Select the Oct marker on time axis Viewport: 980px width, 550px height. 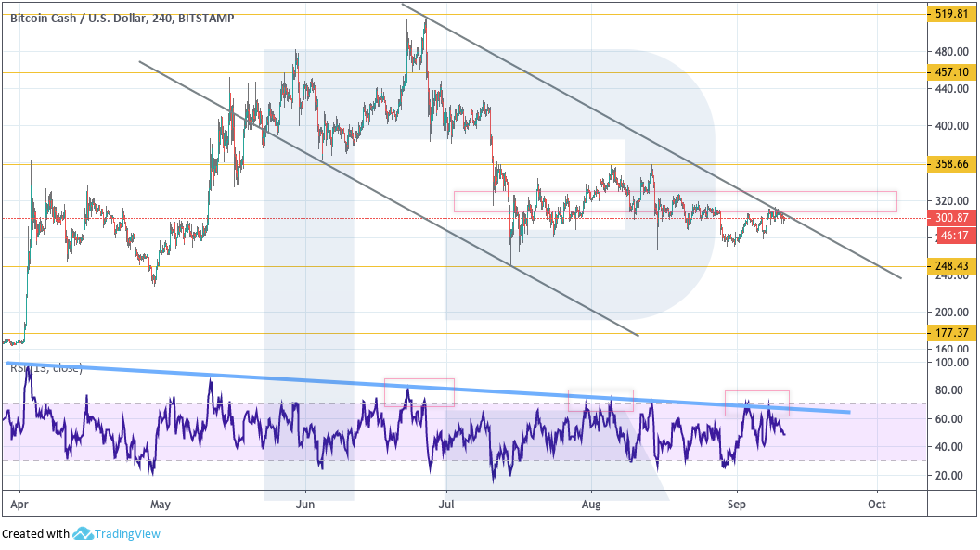pos(876,505)
